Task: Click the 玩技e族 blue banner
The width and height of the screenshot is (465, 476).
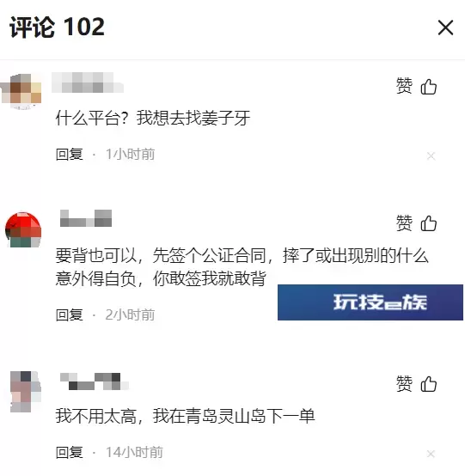Action: pos(370,302)
